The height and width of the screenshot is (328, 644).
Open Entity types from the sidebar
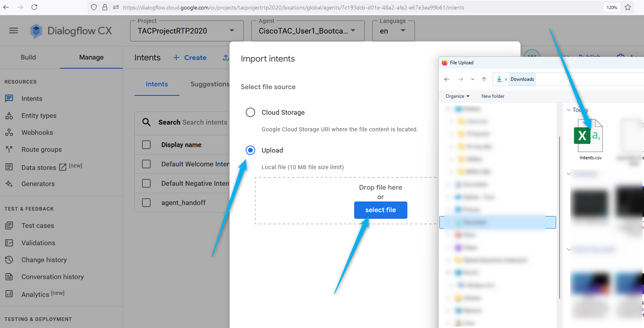coord(39,116)
